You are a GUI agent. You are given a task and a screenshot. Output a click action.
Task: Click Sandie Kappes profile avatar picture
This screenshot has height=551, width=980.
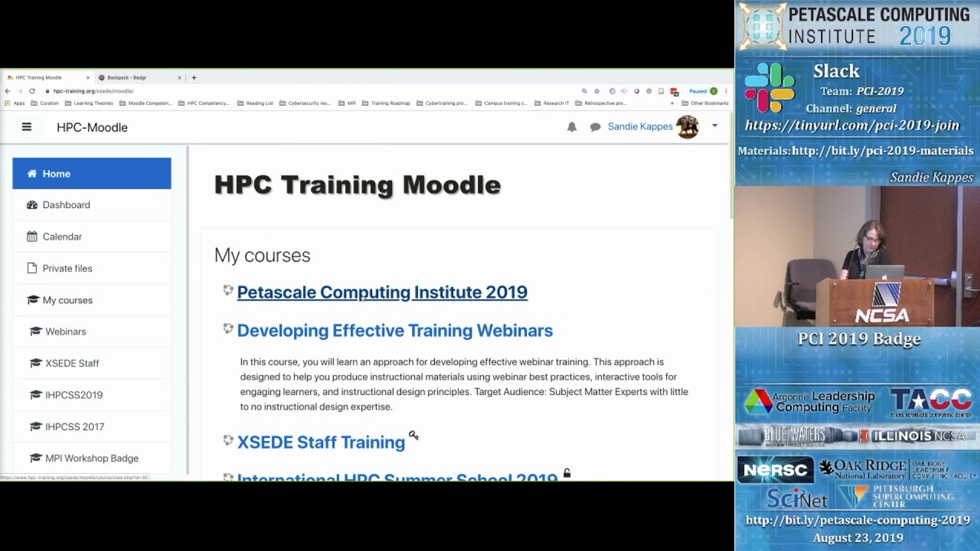[x=688, y=126]
